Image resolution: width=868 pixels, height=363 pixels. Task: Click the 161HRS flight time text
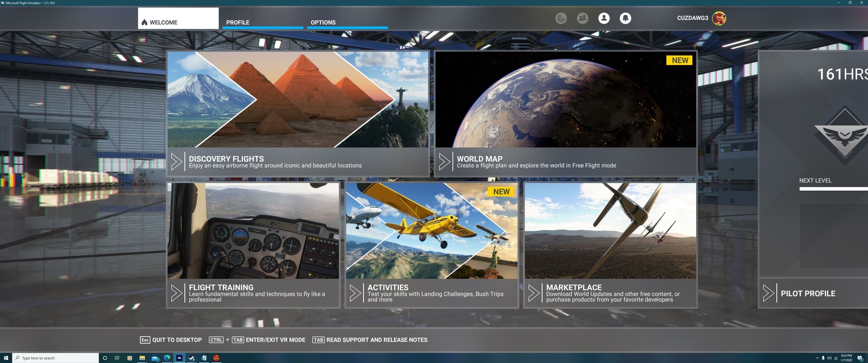[842, 74]
